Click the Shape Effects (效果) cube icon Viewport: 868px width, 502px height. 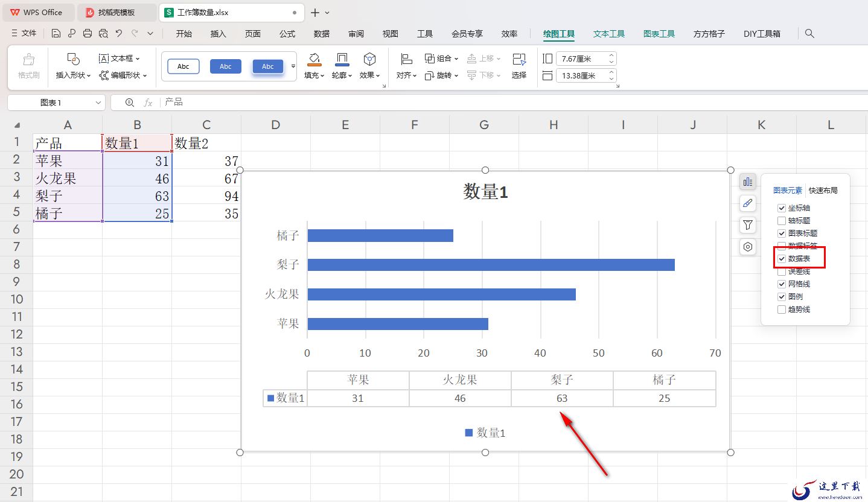coord(369,59)
